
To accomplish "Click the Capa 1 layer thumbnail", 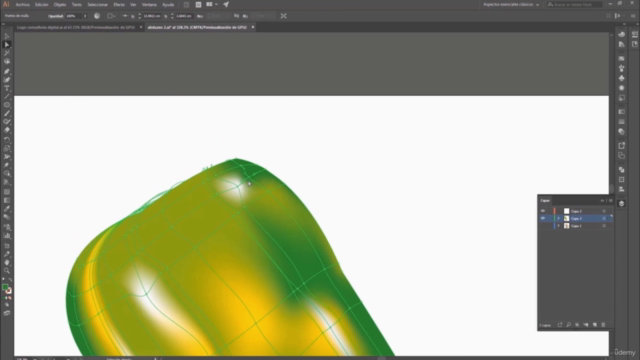I will pyautogui.click(x=567, y=226).
